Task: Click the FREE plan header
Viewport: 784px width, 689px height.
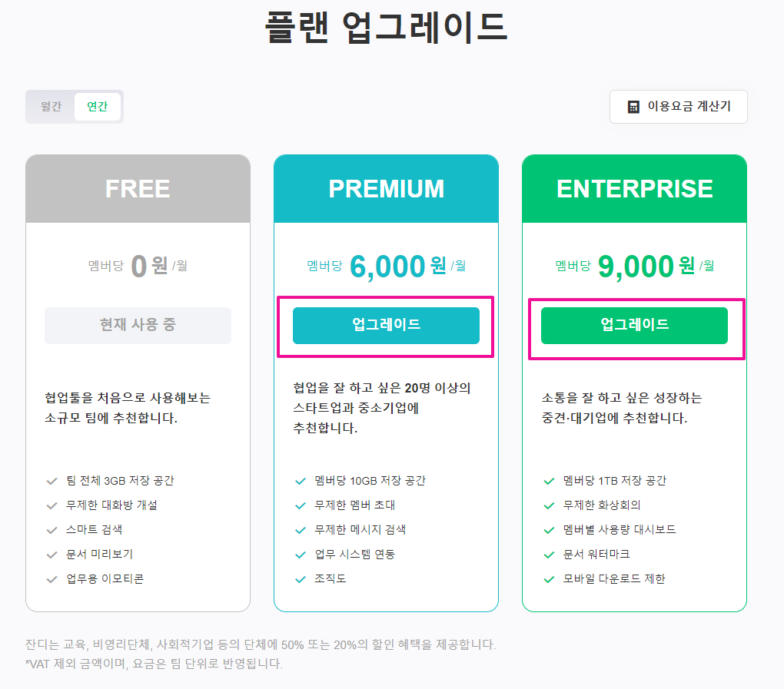Action: 138,189
